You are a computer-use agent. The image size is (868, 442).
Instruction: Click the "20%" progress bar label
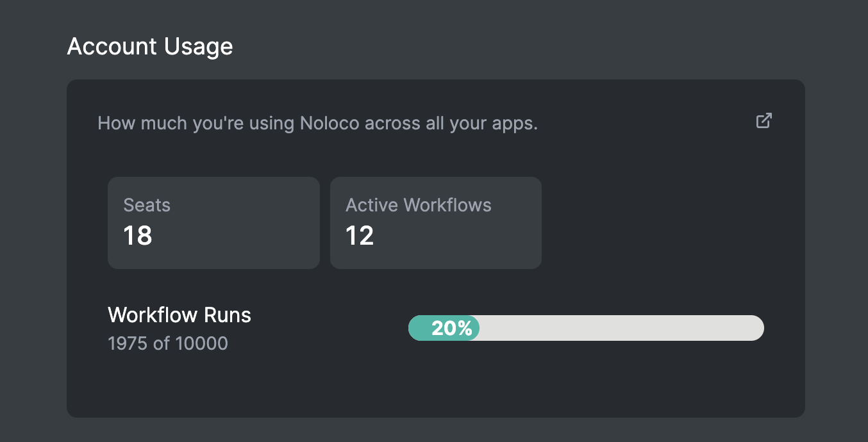(x=452, y=329)
